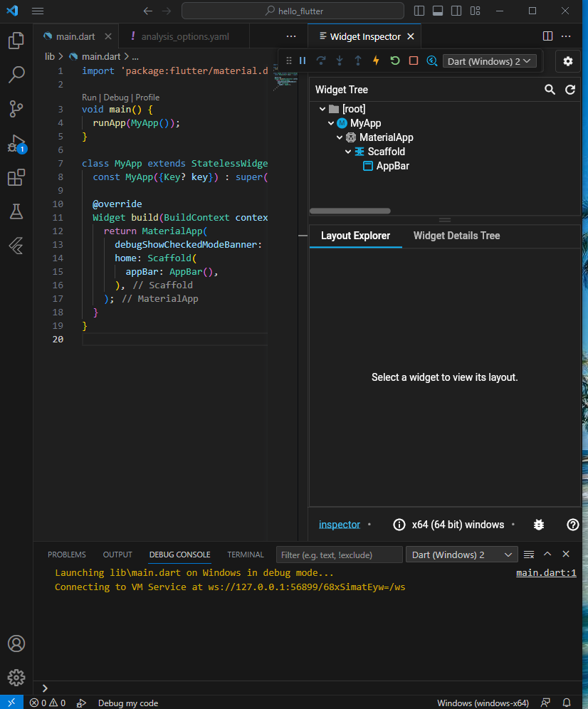
Task: Stop debugging with red square
Action: [x=414, y=61]
